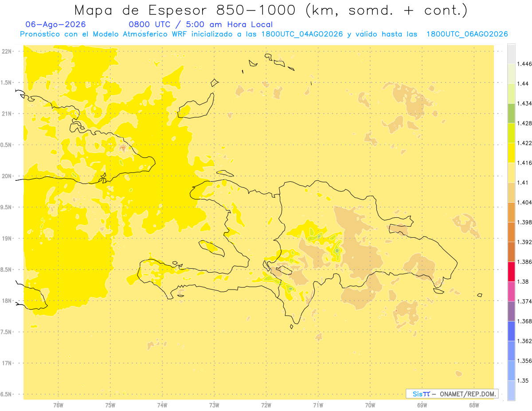Click the latitude label '17N'
This screenshot has height=411, width=532.
coord(7,364)
